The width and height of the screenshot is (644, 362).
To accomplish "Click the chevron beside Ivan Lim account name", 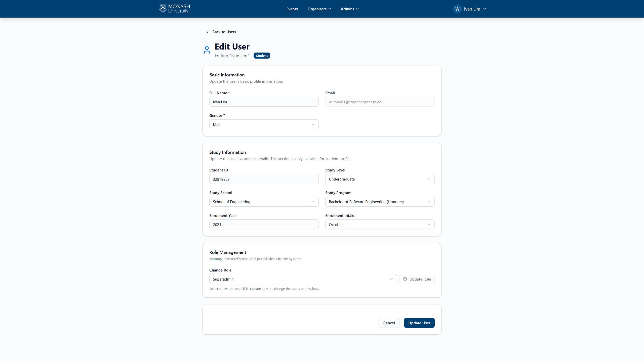I will (485, 9).
